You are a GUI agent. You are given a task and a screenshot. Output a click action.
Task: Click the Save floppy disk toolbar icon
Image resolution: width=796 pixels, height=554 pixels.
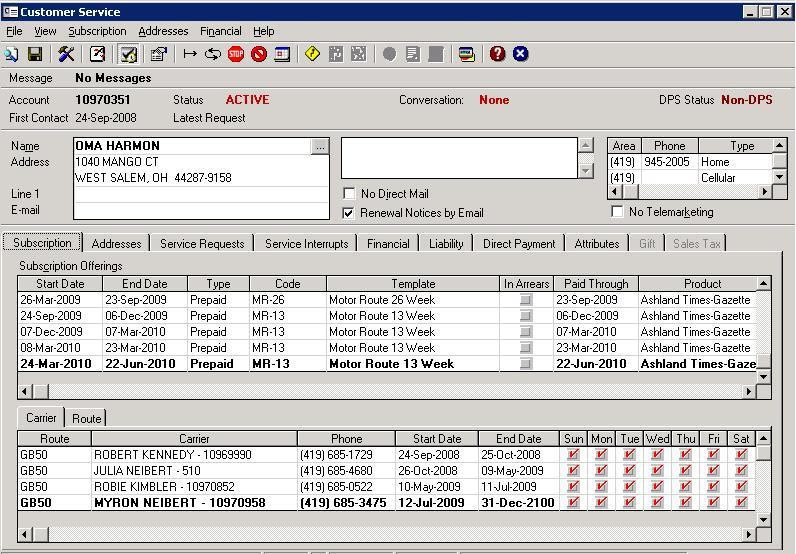pyautogui.click(x=35, y=54)
